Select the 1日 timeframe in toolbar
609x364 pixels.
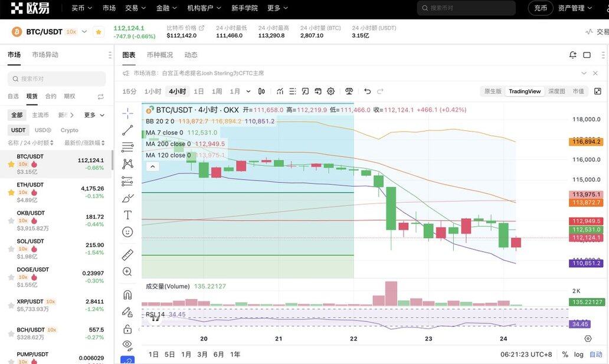(198, 91)
